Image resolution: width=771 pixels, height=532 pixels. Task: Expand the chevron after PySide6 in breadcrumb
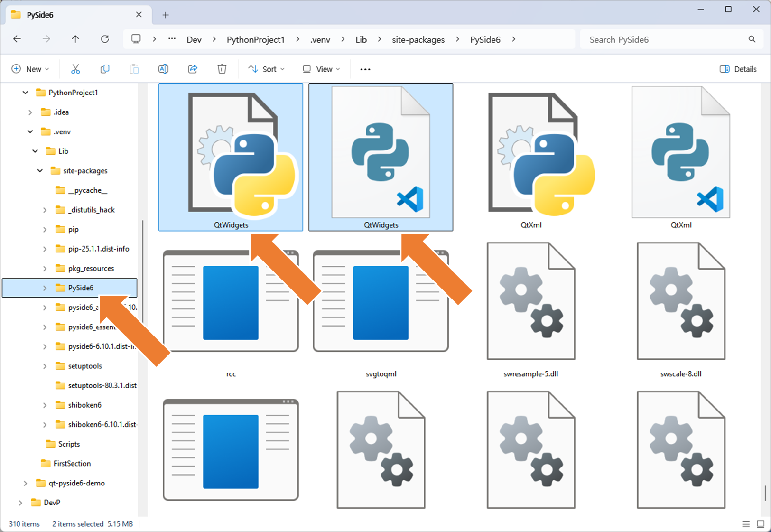[514, 39]
